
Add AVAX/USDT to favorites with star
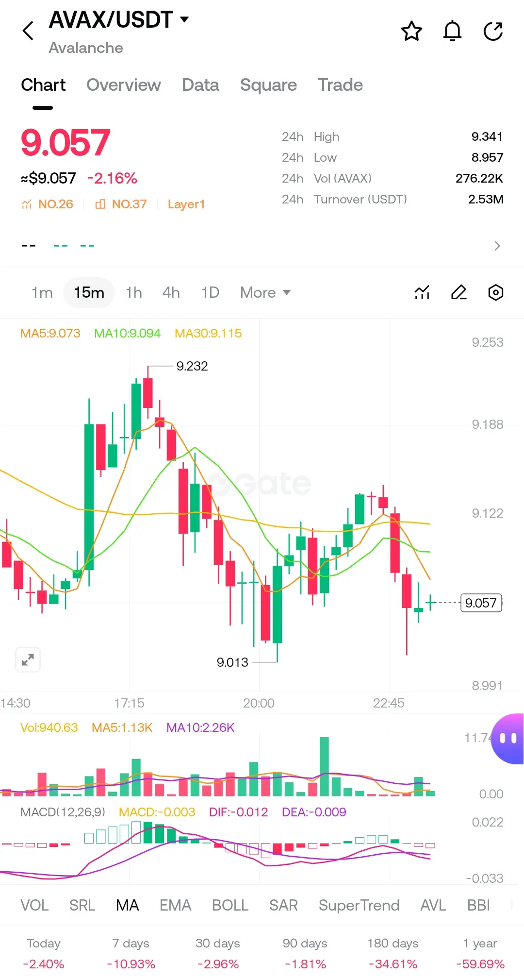(x=411, y=31)
